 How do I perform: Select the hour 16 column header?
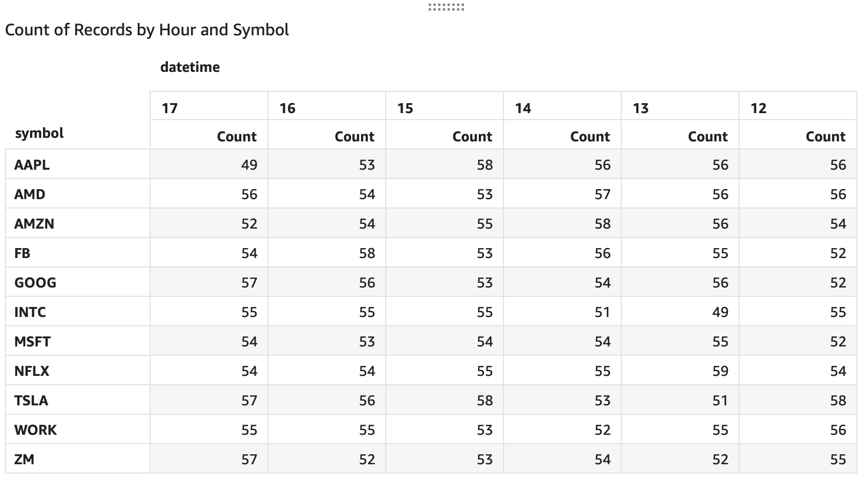[x=287, y=108]
